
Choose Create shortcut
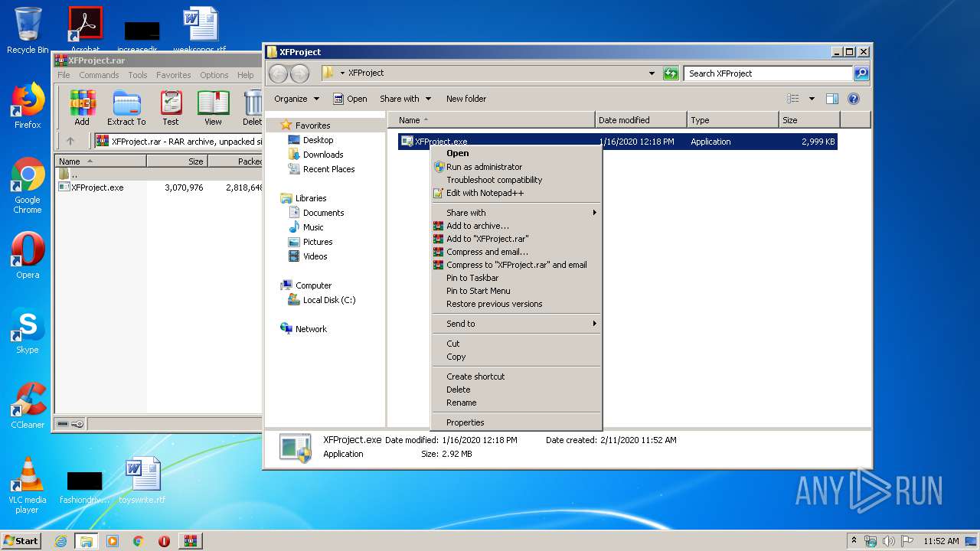pyautogui.click(x=516, y=377)
